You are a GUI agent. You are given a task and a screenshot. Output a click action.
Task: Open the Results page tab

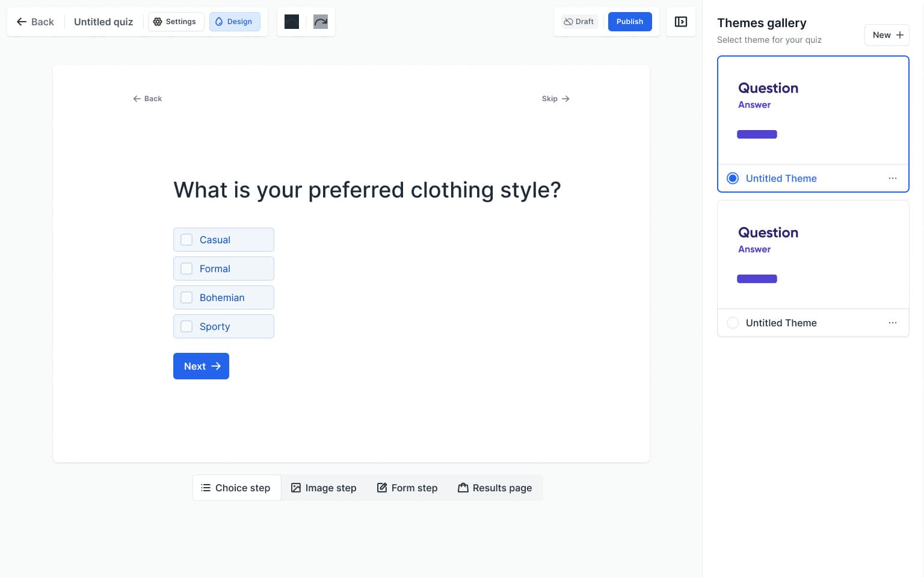point(495,488)
